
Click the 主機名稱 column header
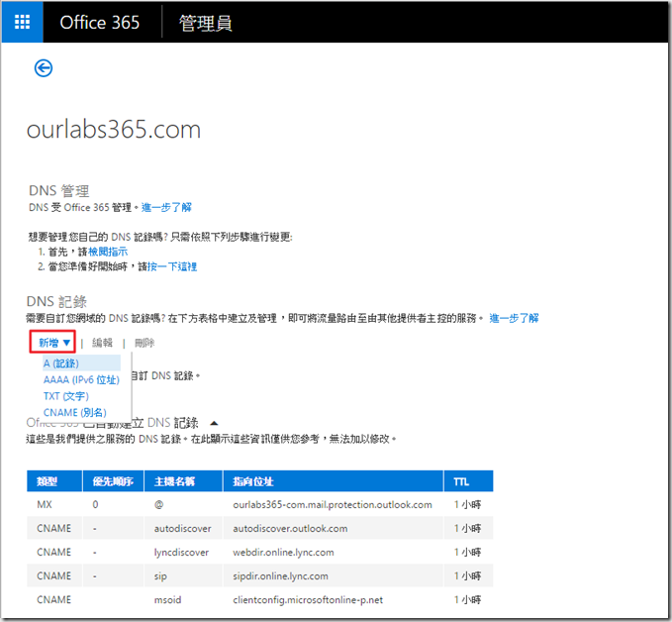coord(175,481)
